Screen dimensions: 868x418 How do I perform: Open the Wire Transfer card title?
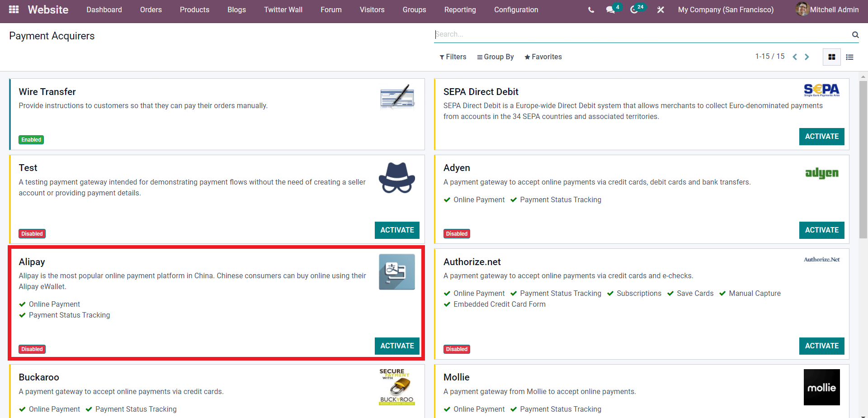tap(47, 92)
